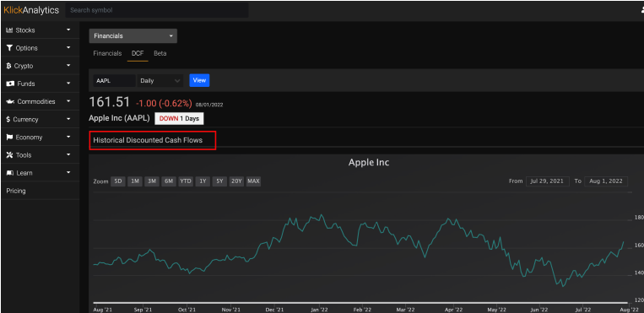The width and height of the screenshot is (644, 313).
Task: Click the Stocks chart icon in sidebar
Action: (x=9, y=30)
